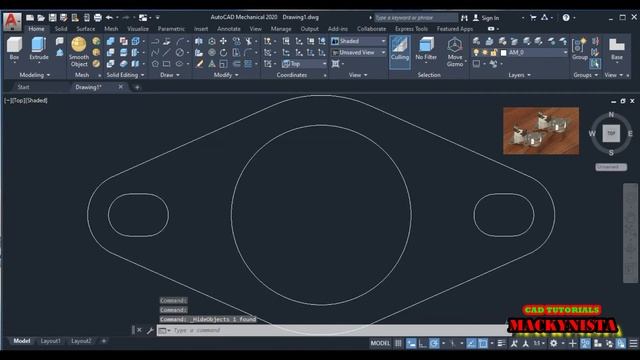Select the Rotate tool in Modify panel
Image resolution: width=640 pixels, height=360 pixels.
click(x=223, y=53)
